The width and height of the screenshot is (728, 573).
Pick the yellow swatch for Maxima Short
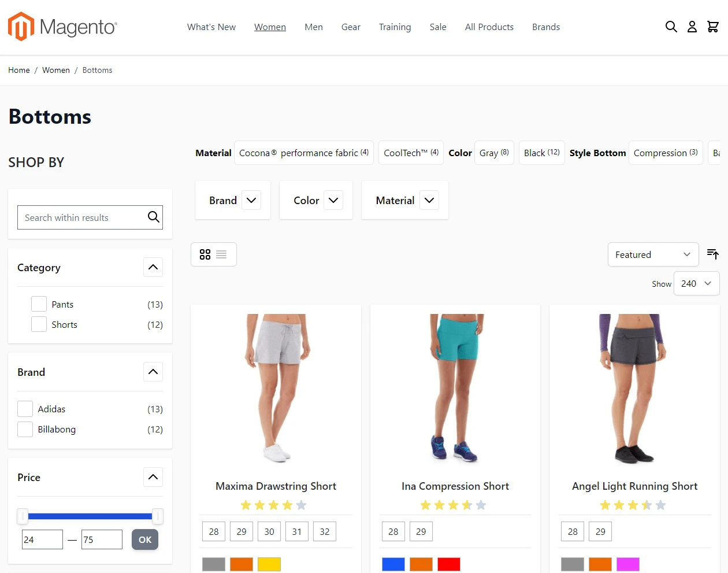269,564
